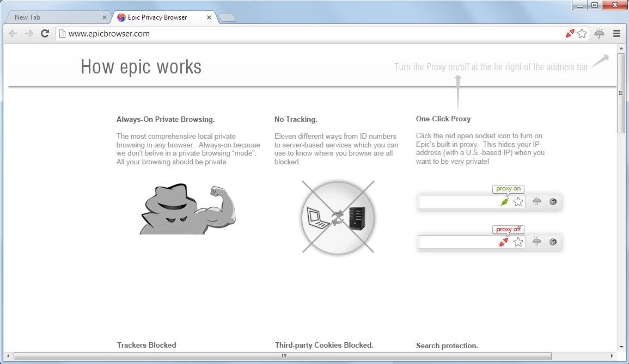Click the Epic logo on the active tab
Image resolution: width=629 pixels, height=364 pixels.
click(x=121, y=17)
